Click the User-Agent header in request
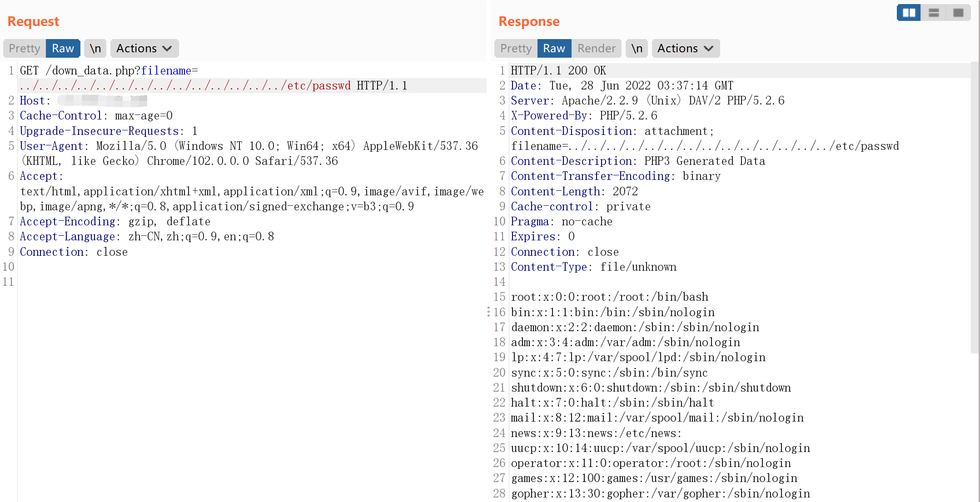Viewport: 980px width, 502px height. pos(51,146)
